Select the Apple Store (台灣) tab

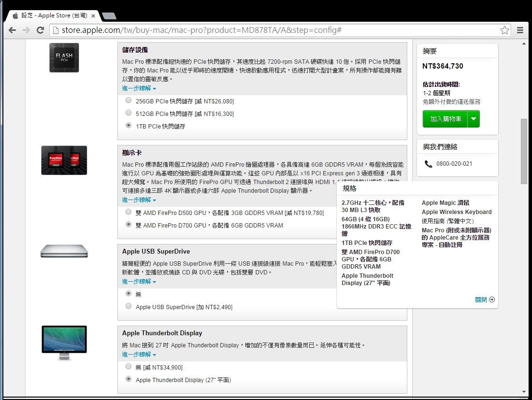tap(53, 15)
